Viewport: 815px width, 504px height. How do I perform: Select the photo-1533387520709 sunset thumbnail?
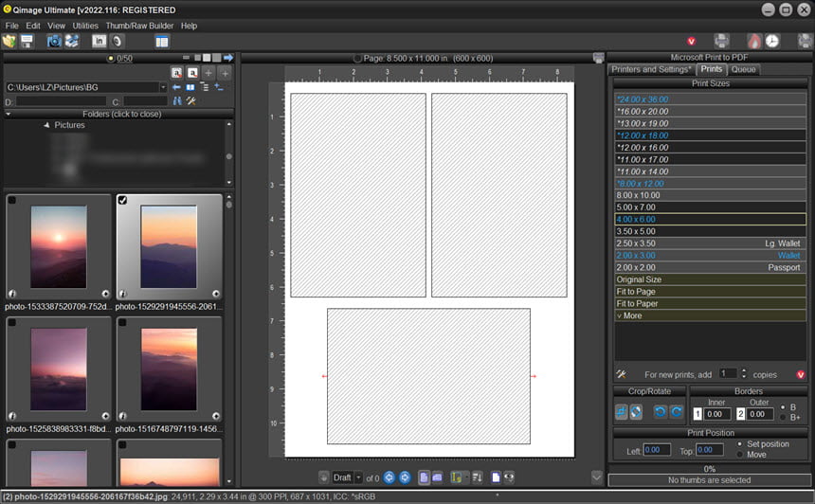(x=58, y=247)
